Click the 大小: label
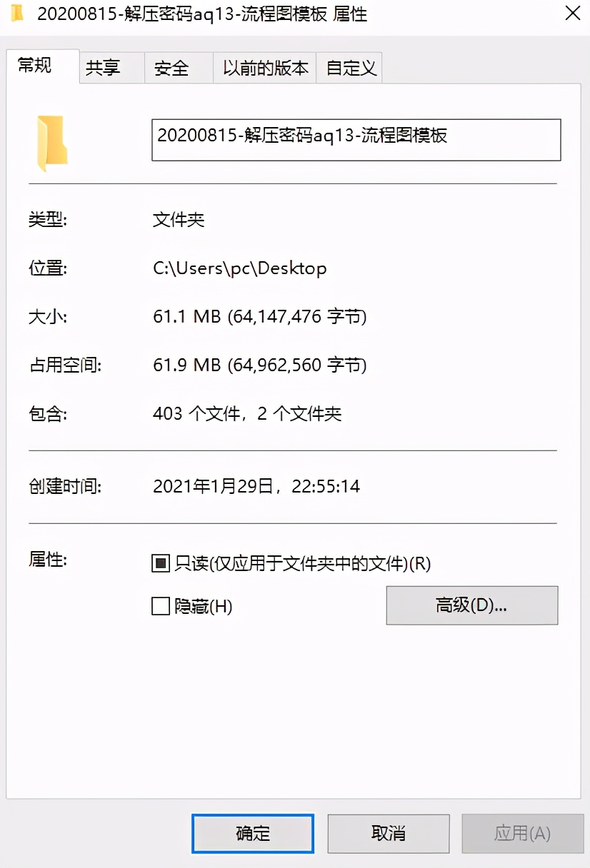The width and height of the screenshot is (590, 868). click(x=48, y=317)
